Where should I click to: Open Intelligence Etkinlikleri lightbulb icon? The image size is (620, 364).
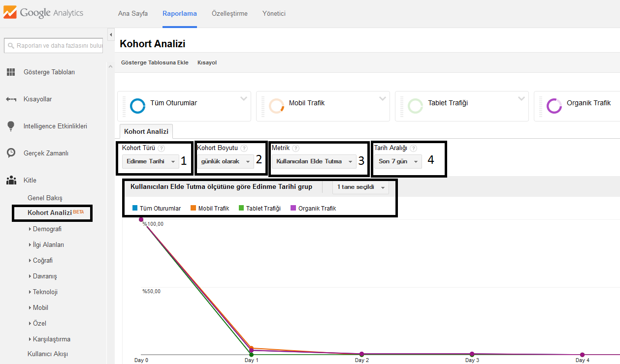pyautogui.click(x=11, y=126)
